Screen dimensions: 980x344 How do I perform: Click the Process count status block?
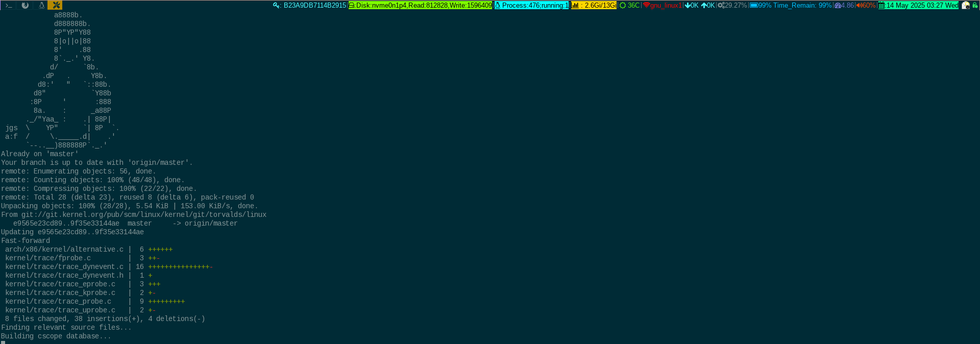point(531,5)
